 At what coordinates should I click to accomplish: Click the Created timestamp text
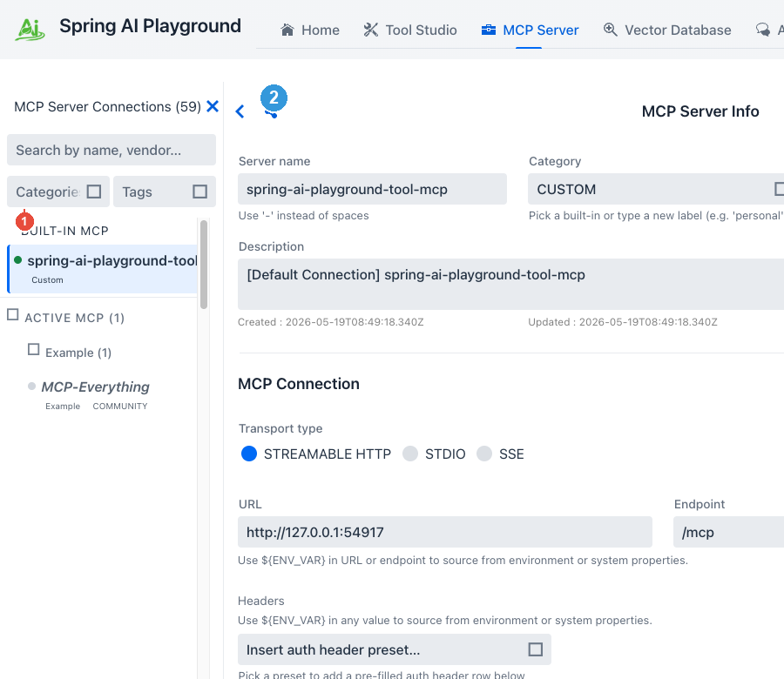pyautogui.click(x=330, y=322)
